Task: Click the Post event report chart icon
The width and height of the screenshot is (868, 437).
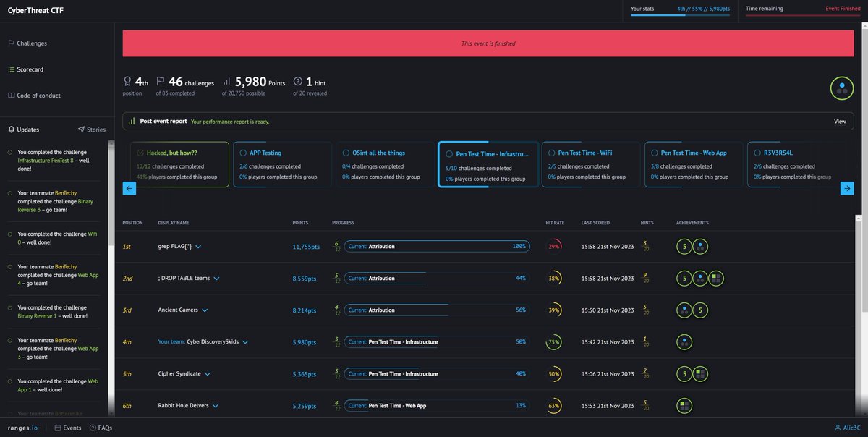Action: tap(132, 122)
